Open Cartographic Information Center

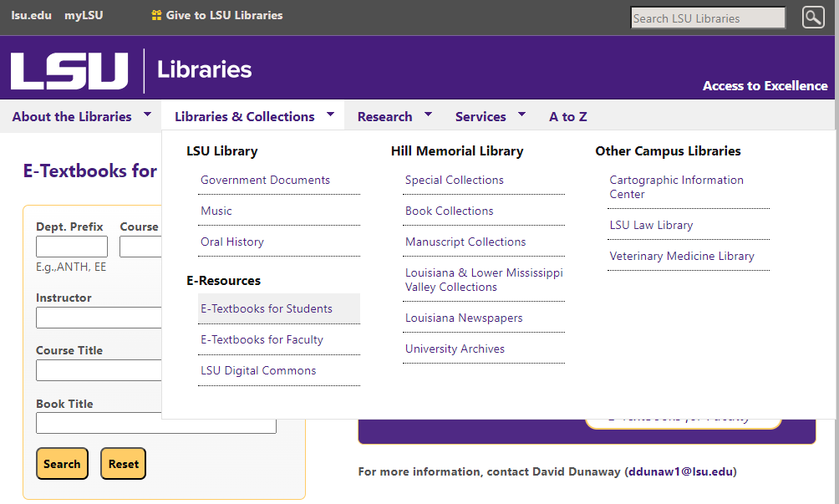coord(676,187)
